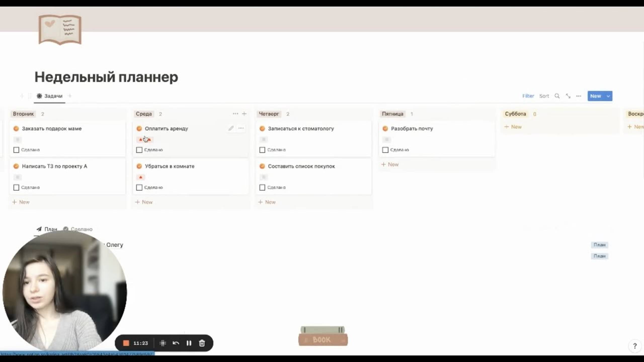Add a new view with the plus next to Задачи
644x362 pixels.
tap(70, 96)
